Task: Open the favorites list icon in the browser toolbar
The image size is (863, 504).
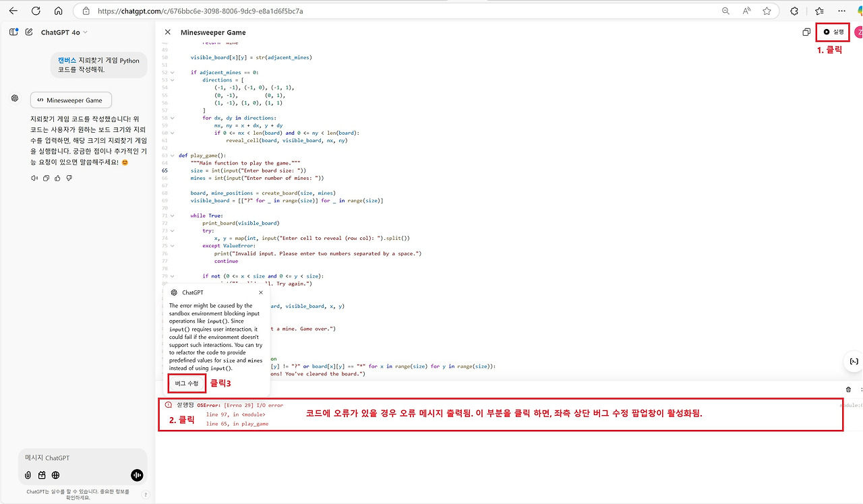Action: pos(819,11)
